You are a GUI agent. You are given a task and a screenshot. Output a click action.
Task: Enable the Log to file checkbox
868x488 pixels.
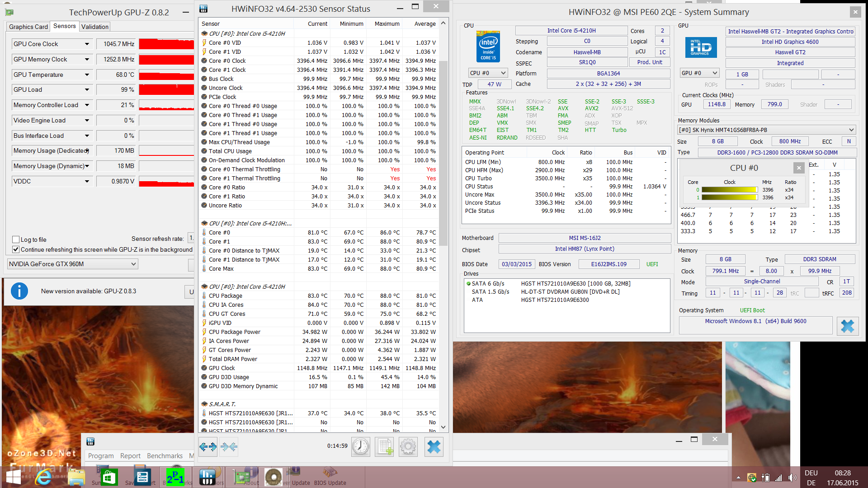click(x=16, y=239)
